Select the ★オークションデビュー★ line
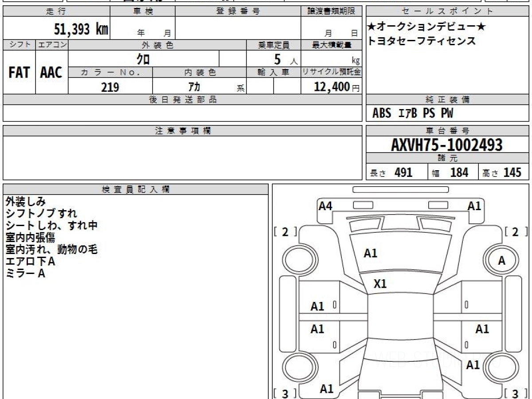Viewport: 532px width, 399px height. pyautogui.click(x=426, y=27)
